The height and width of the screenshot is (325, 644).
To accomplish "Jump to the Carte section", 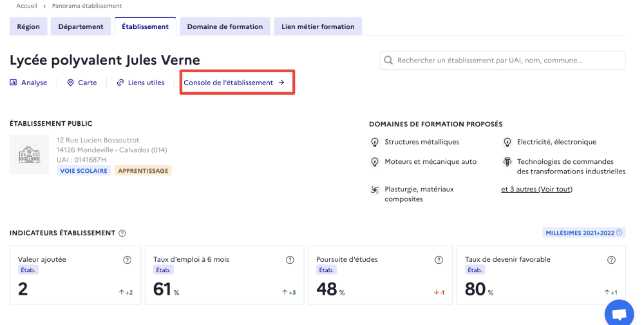I will pos(82,83).
